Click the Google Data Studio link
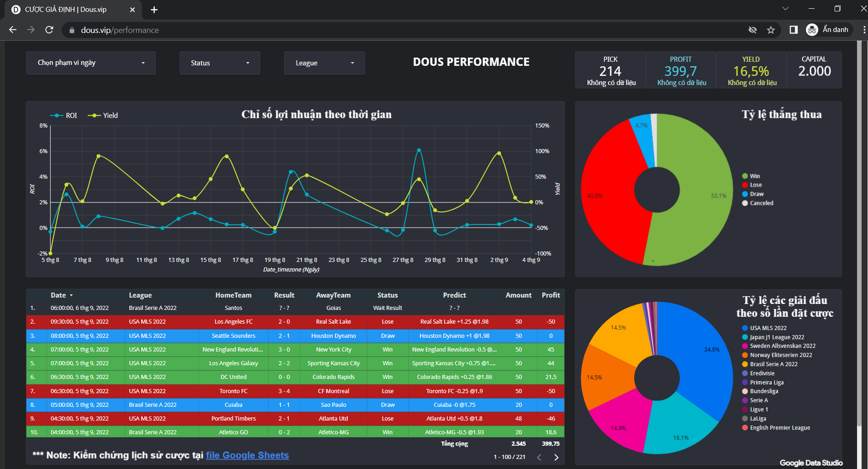 click(x=811, y=463)
